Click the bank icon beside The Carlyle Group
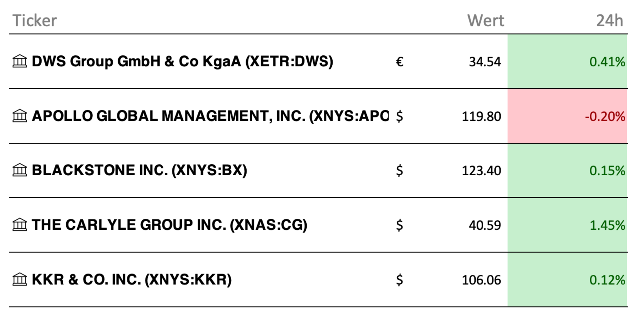 [20, 225]
